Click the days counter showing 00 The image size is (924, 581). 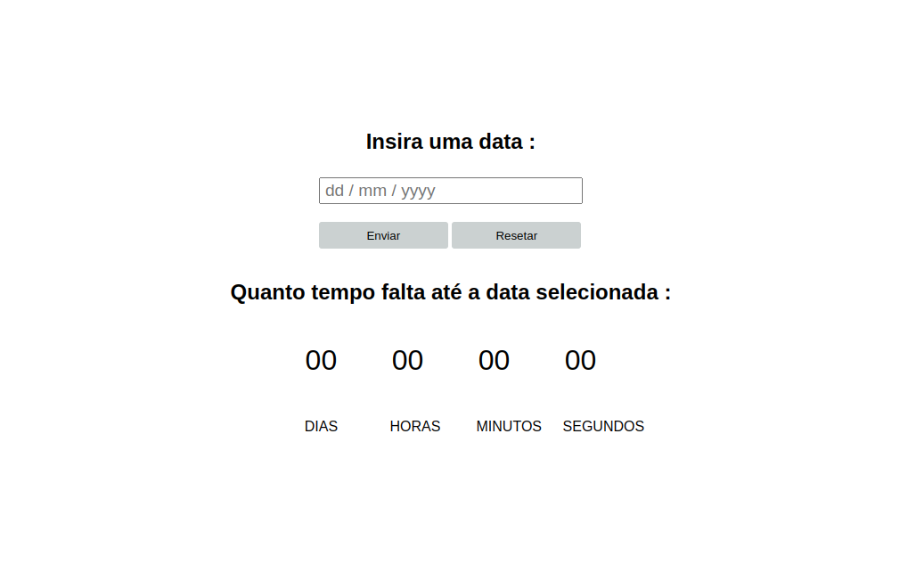coord(321,361)
